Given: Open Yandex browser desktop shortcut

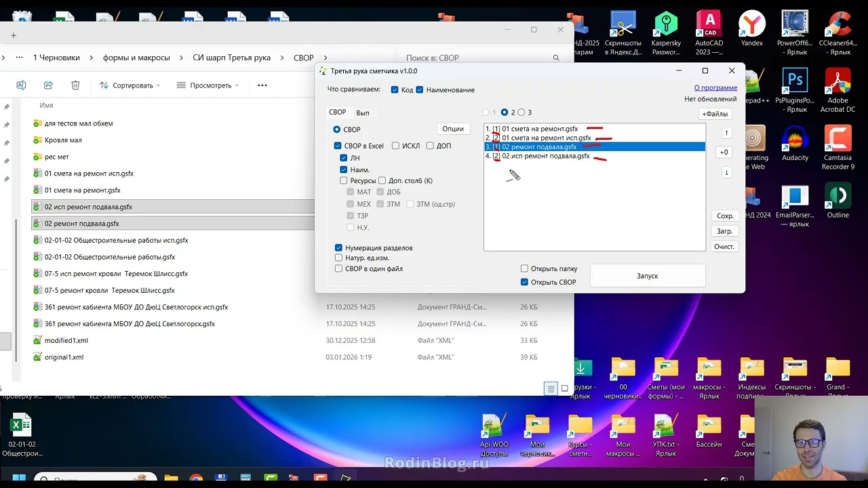Looking at the screenshot, I should [752, 29].
